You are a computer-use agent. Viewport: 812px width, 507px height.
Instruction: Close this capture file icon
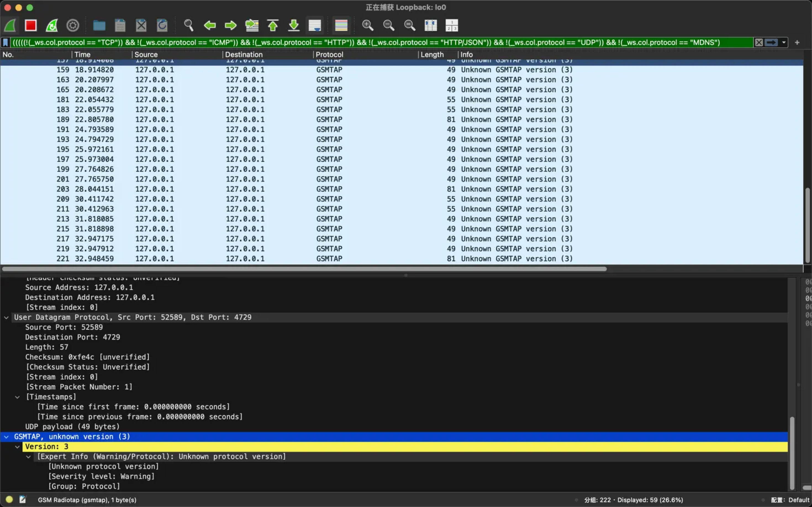click(x=141, y=25)
